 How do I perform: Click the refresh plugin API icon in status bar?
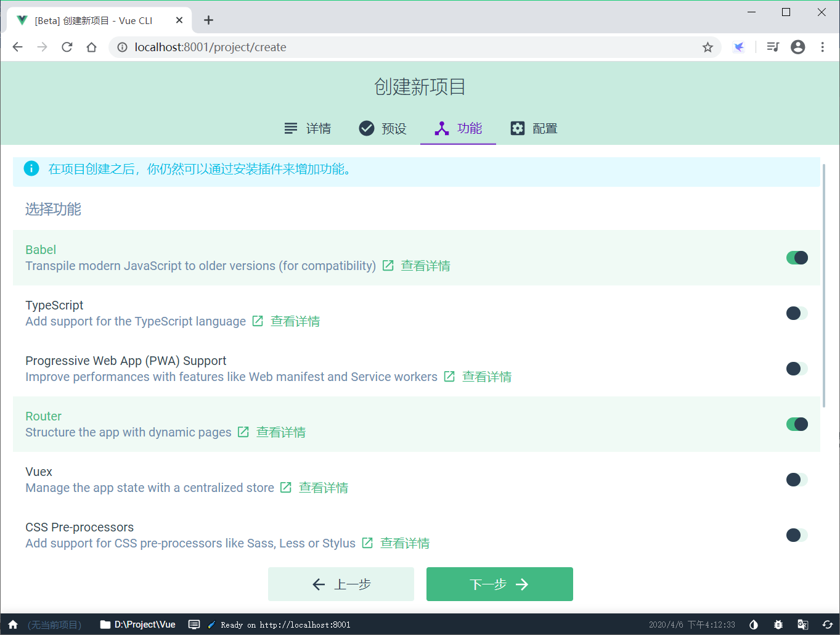(x=828, y=625)
